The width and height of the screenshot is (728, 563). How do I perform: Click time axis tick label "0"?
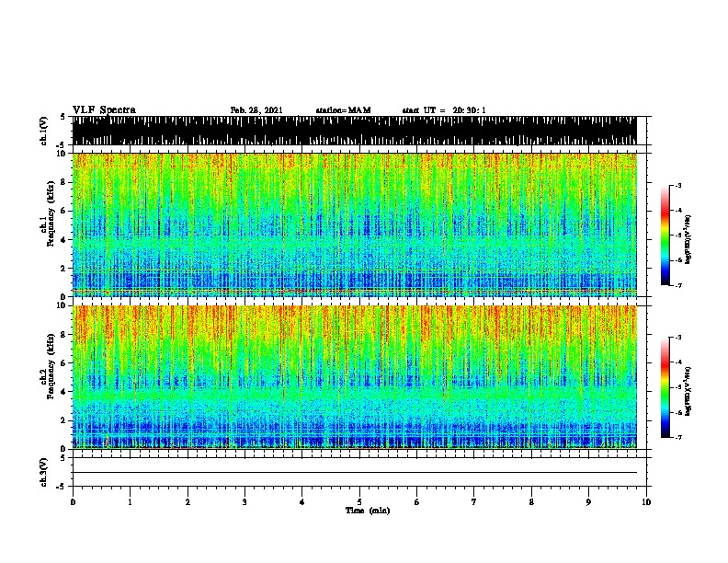(x=73, y=501)
